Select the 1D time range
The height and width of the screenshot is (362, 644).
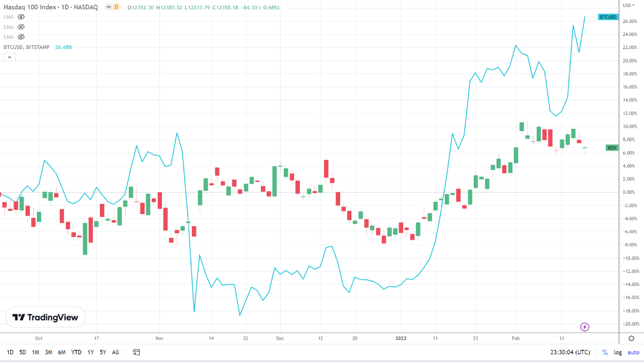tap(10, 352)
